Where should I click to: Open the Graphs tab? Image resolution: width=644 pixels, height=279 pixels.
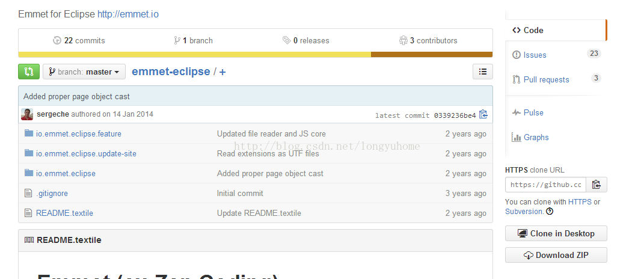(536, 137)
